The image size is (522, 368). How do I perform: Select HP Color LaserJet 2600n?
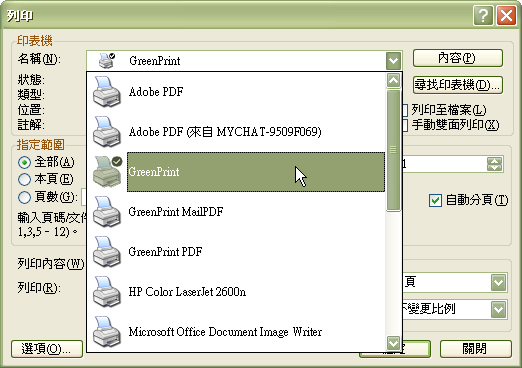point(236,292)
